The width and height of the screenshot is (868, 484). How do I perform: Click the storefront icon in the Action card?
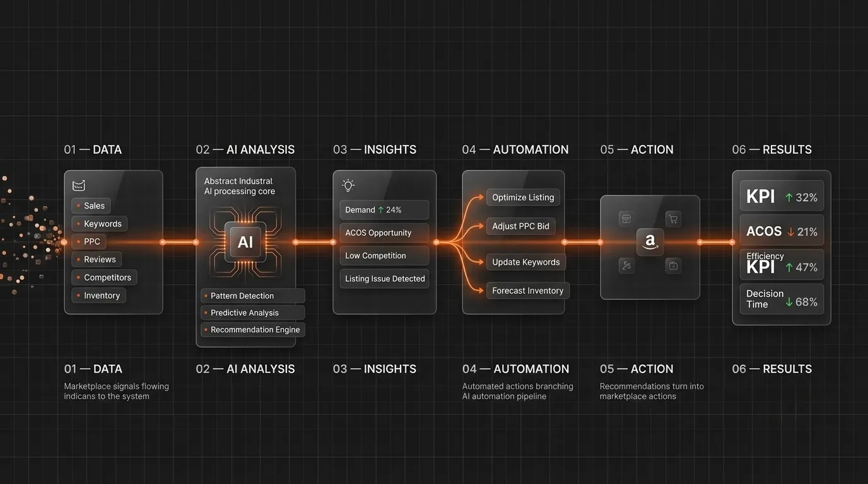point(626,219)
